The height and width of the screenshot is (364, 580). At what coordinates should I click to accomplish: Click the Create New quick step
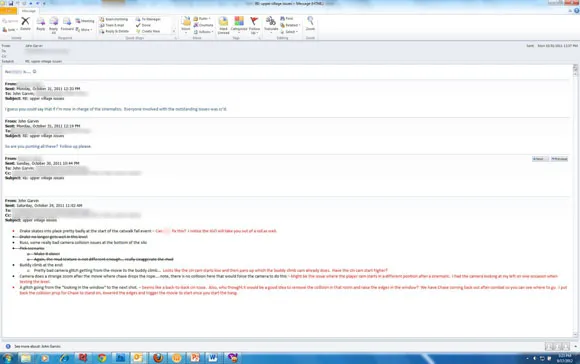[x=148, y=31]
